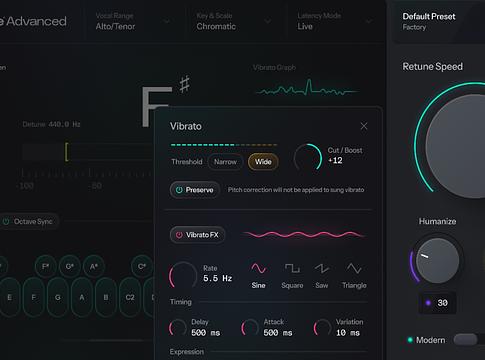Click the Variation timing knob

pos(322,328)
